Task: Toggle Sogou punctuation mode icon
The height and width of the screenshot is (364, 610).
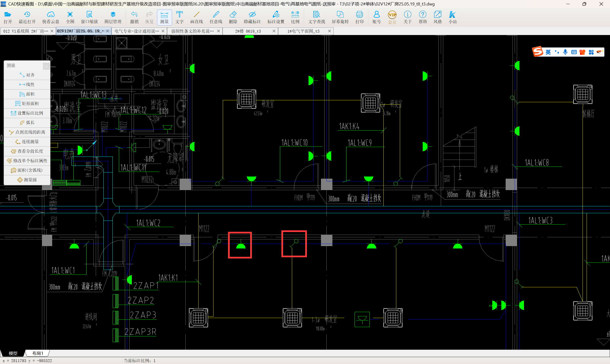Action: [x=557, y=52]
